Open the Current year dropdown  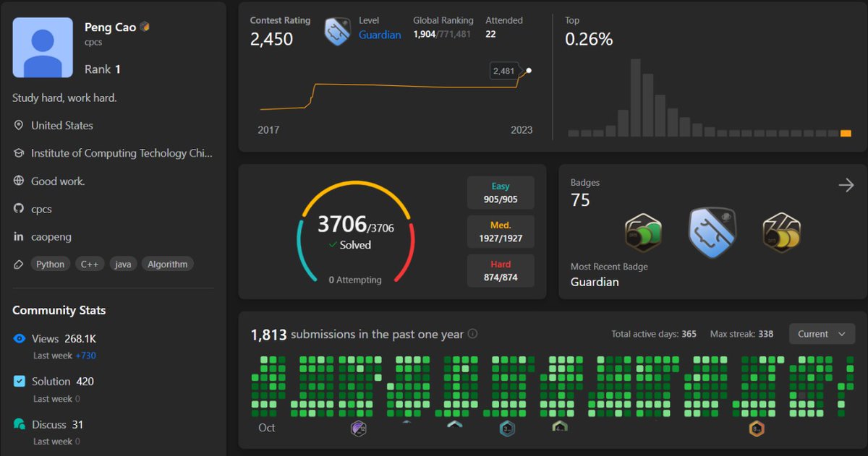point(822,334)
